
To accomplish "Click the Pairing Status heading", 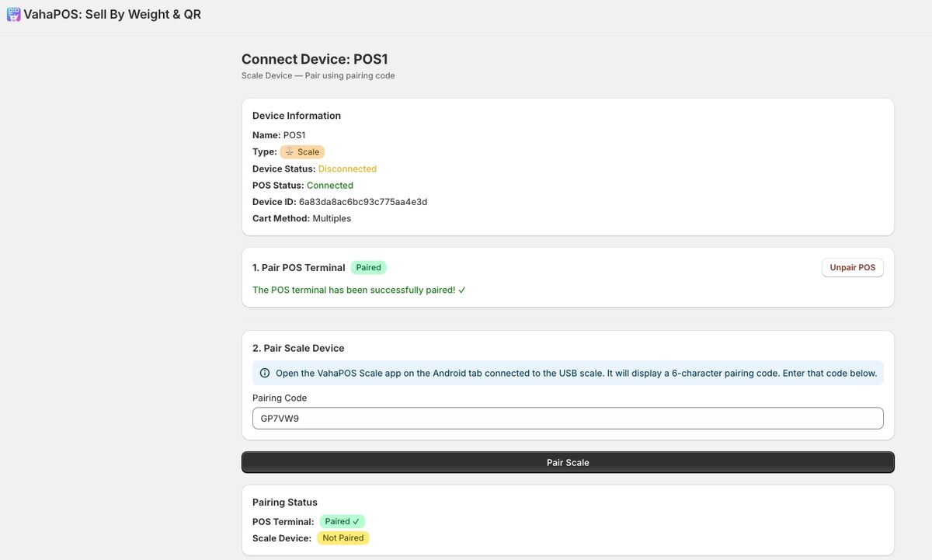I will point(285,502).
